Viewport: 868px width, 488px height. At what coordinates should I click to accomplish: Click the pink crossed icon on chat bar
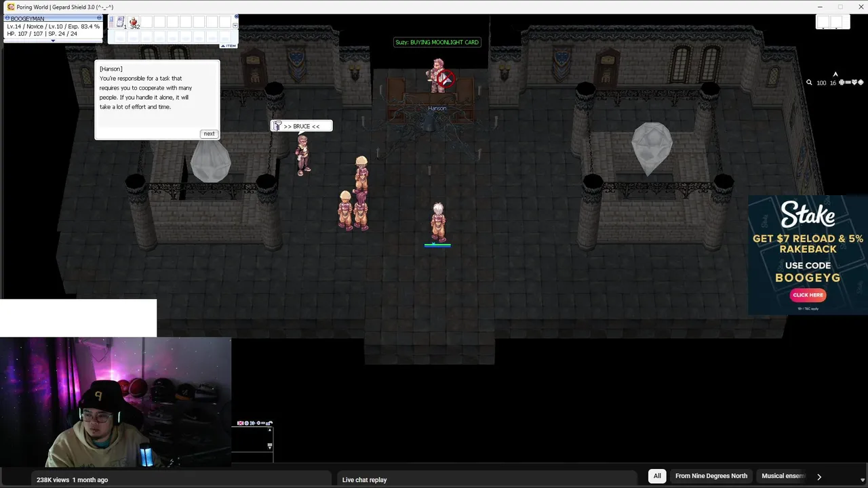click(240, 423)
